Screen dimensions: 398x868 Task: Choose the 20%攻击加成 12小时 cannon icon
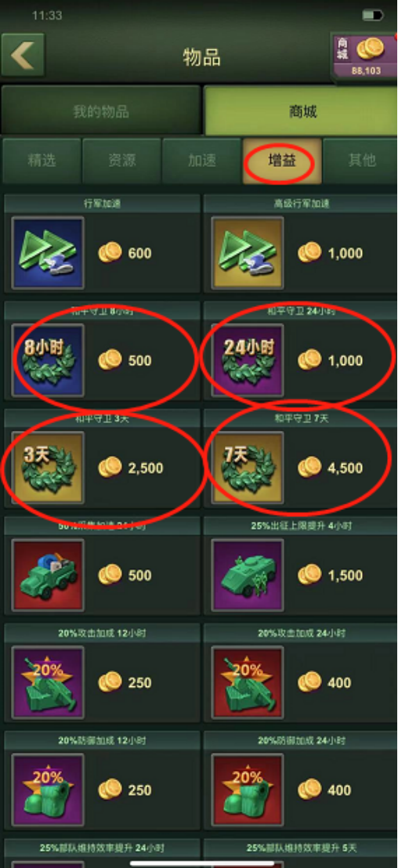[48, 682]
